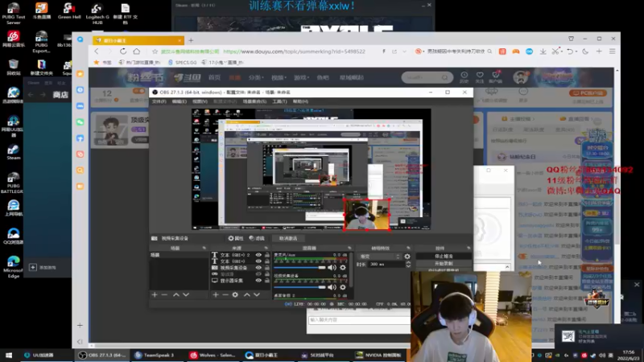Adjust volume slider of first mixer channel

[x=299, y=268]
